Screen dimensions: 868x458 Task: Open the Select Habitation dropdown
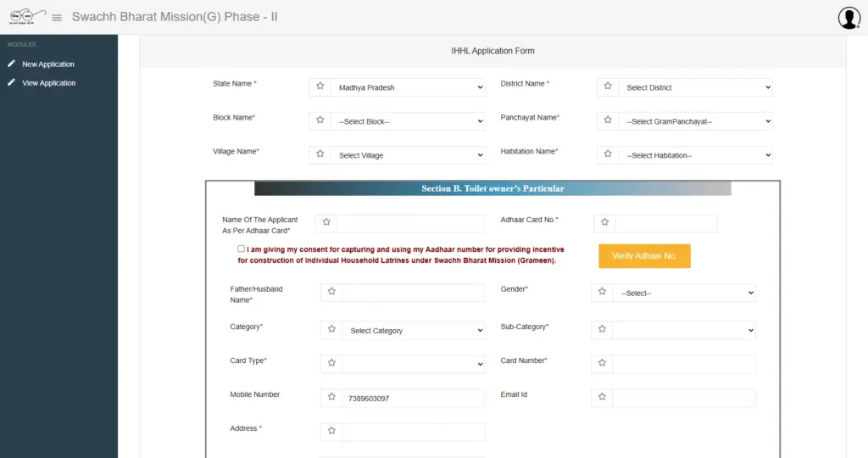[695, 155]
